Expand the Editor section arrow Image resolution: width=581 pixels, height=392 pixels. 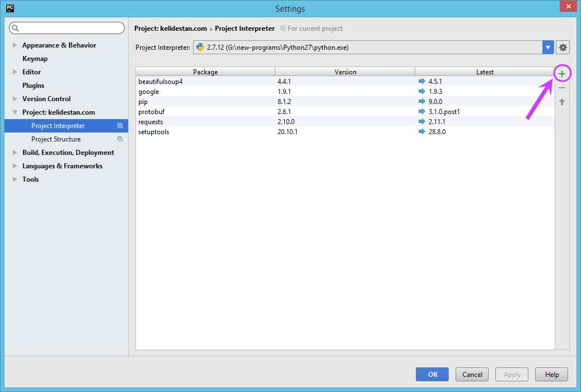[15, 72]
